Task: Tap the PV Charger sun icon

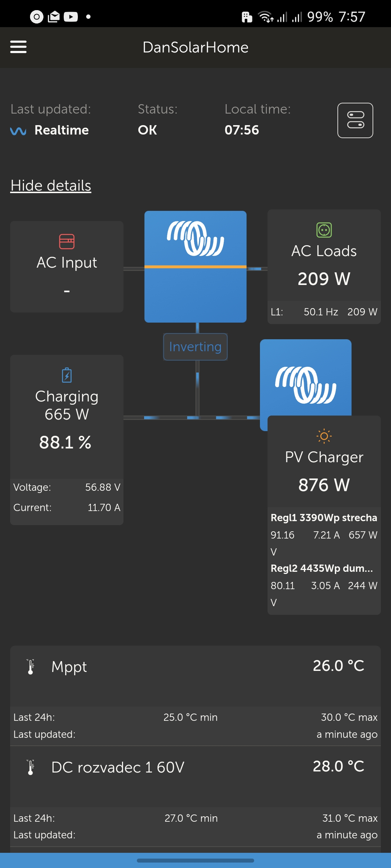Action: pyautogui.click(x=324, y=436)
